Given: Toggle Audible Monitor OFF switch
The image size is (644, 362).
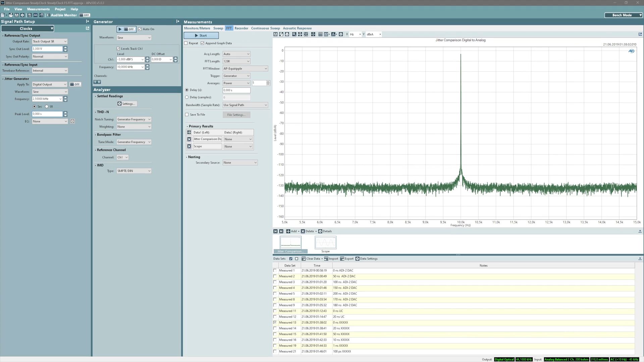Looking at the screenshot, I should pos(85,15).
